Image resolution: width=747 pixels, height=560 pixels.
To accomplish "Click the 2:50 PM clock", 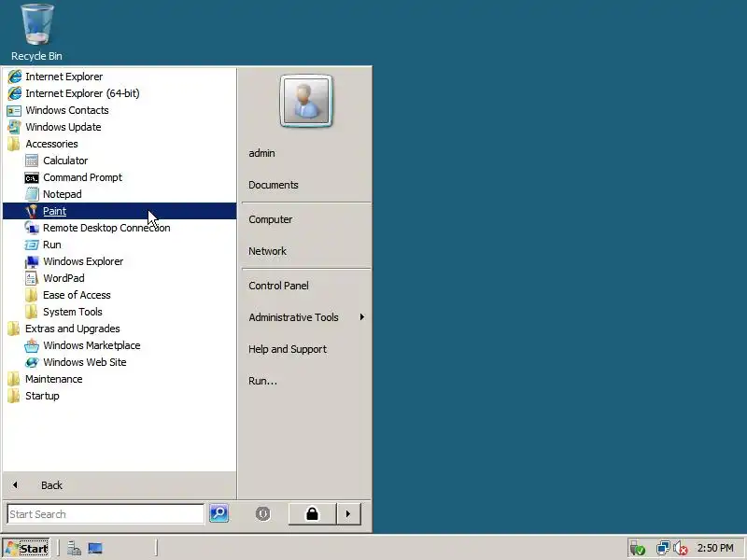I will click(x=715, y=548).
